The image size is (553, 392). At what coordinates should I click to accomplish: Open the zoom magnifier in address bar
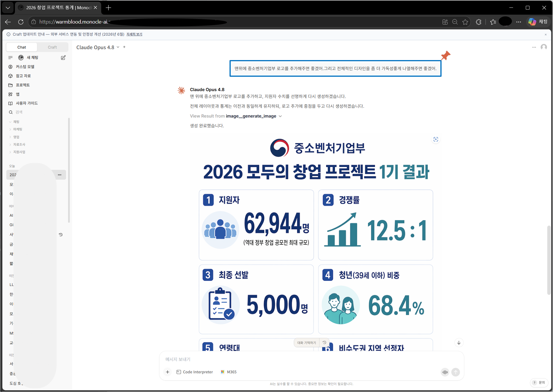[x=455, y=22]
